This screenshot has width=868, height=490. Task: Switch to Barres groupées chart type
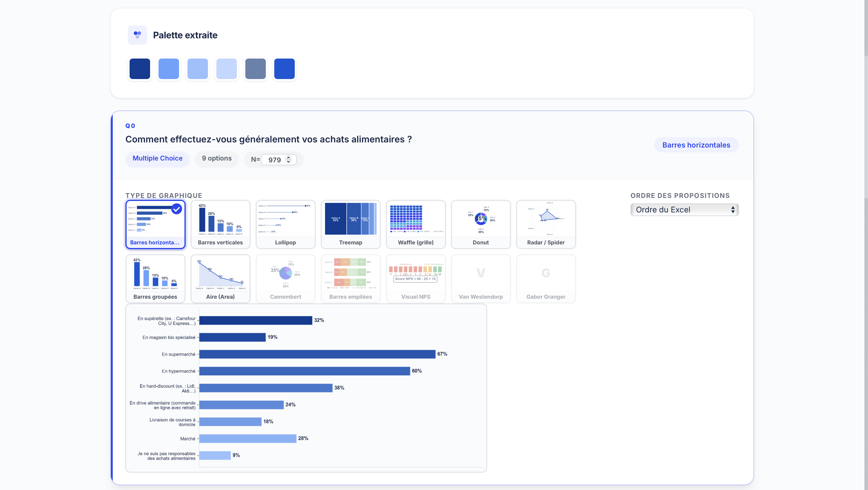(x=155, y=278)
